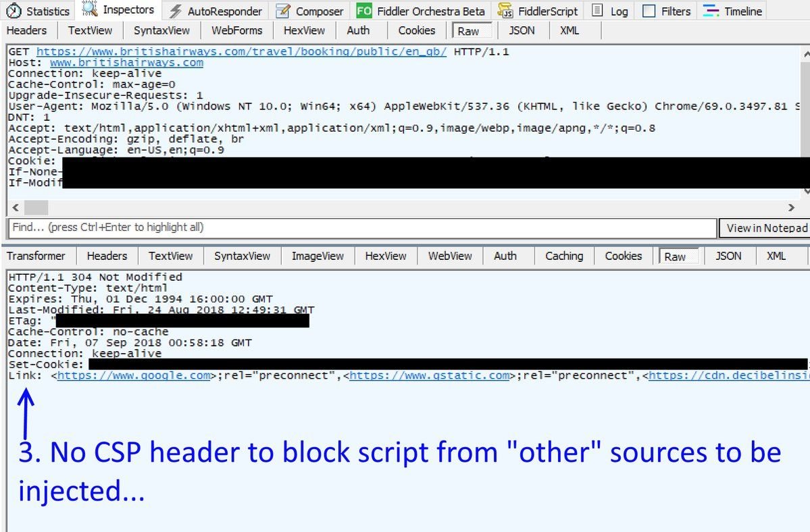Viewport: 810px width, 532px height.
Task: Click scroll-right arrow of request pane
Action: tap(791, 207)
